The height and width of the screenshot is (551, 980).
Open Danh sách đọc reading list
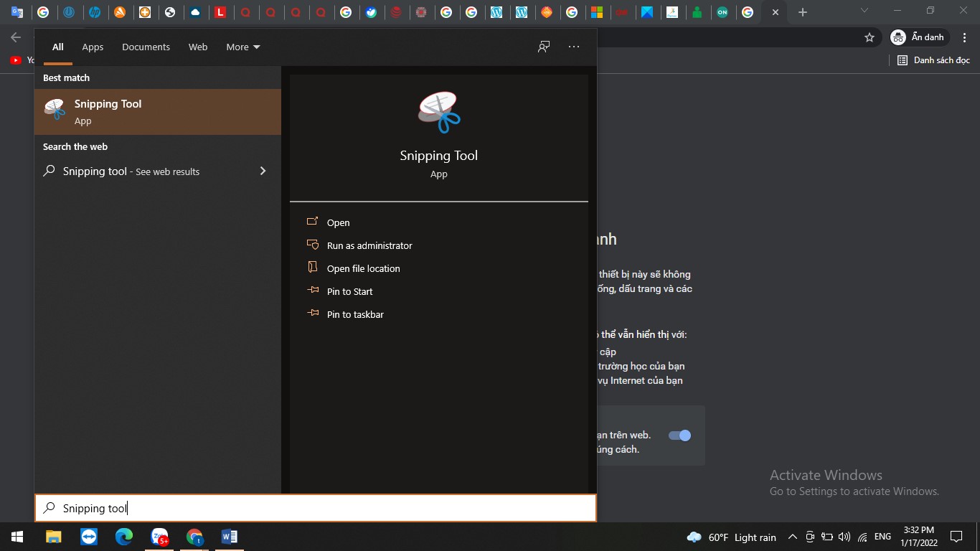coord(934,60)
